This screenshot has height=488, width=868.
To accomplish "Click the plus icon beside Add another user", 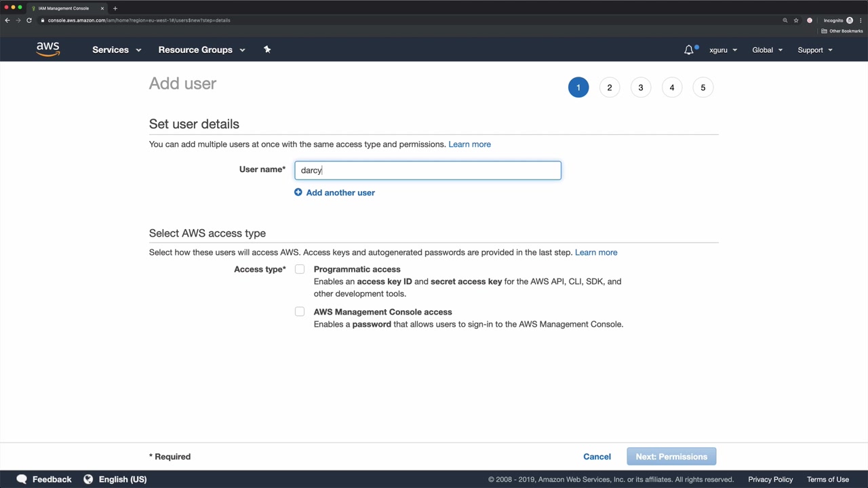I will [x=298, y=192].
